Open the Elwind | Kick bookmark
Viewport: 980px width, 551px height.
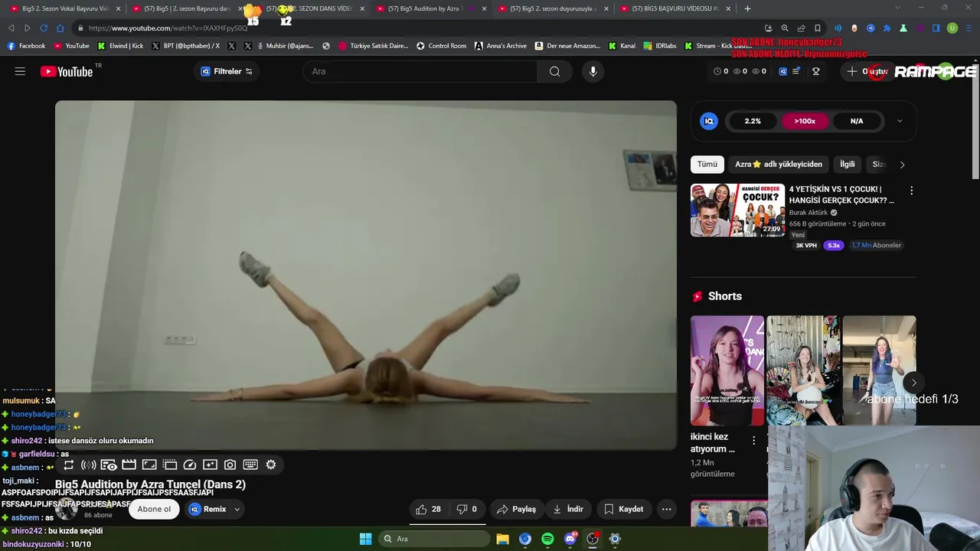click(x=120, y=46)
